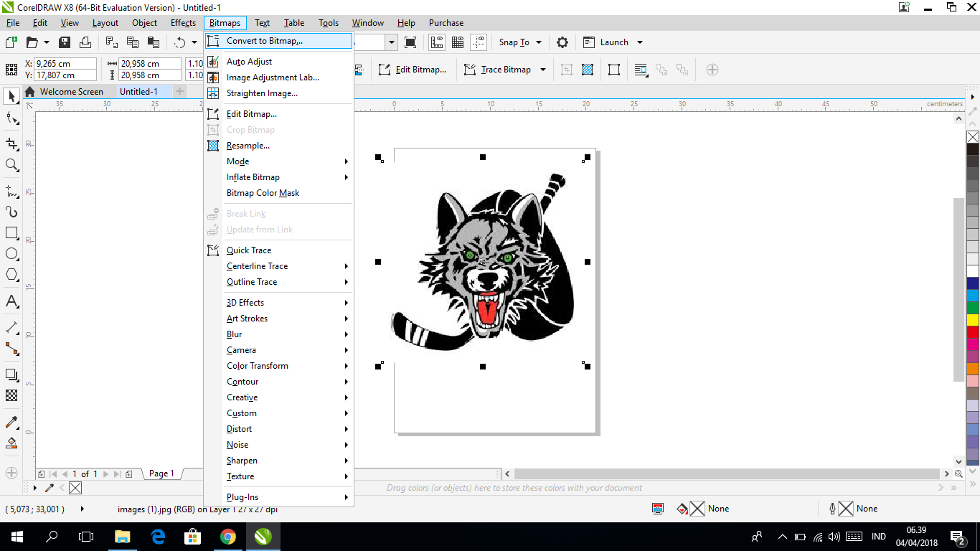Select Auto Adjust from Bitmaps menu
The image size is (980, 551).
coord(279,62)
